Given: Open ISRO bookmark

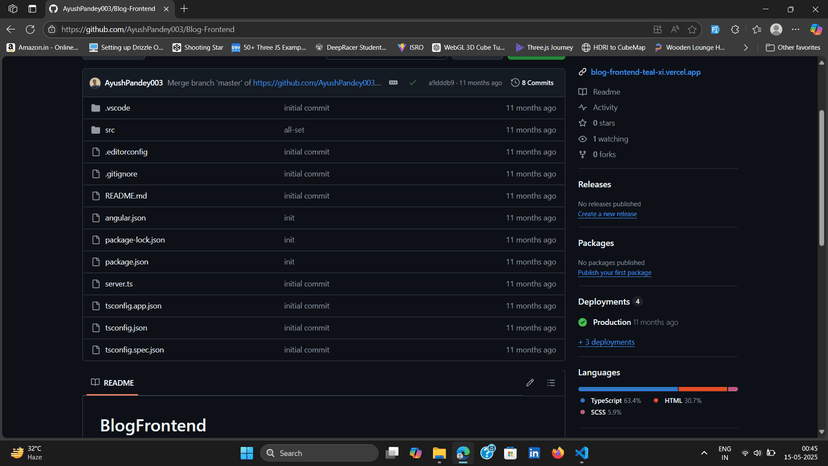Looking at the screenshot, I should point(410,48).
